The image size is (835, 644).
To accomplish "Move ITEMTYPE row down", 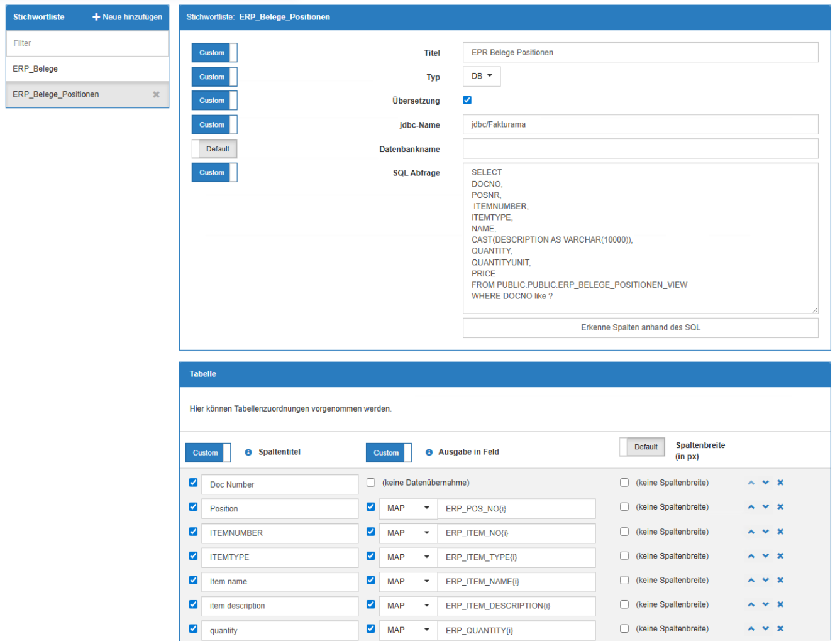I will tap(766, 556).
